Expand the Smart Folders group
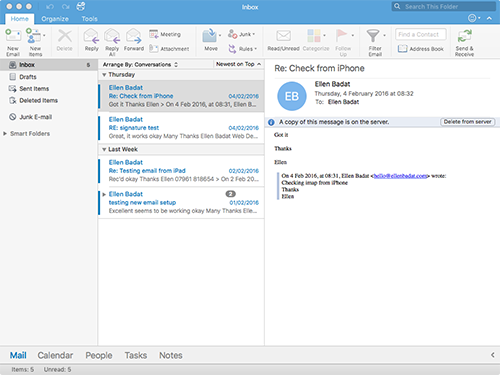This screenshot has width=500, height=375. (5, 134)
